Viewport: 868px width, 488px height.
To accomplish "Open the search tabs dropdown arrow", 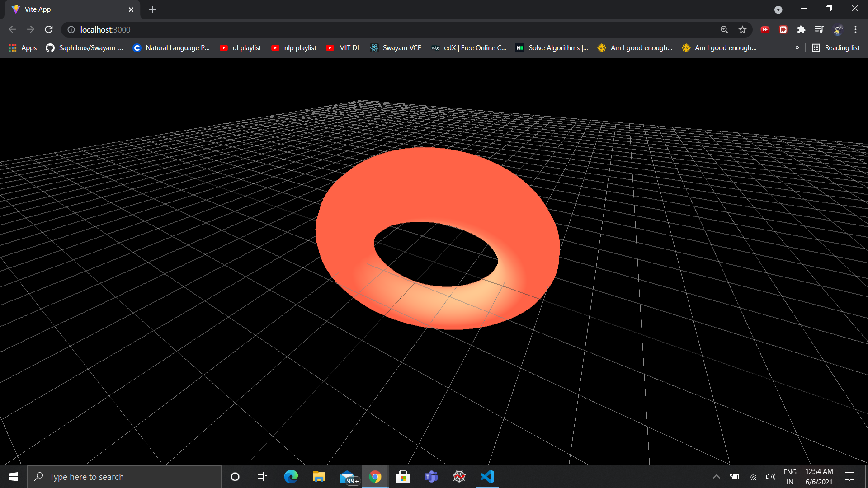I will click(x=778, y=9).
